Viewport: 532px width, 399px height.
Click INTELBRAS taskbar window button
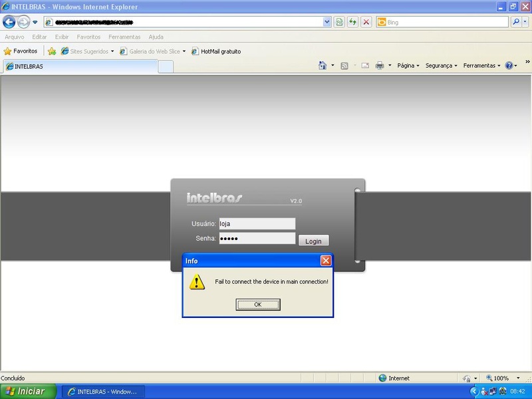click(103, 392)
